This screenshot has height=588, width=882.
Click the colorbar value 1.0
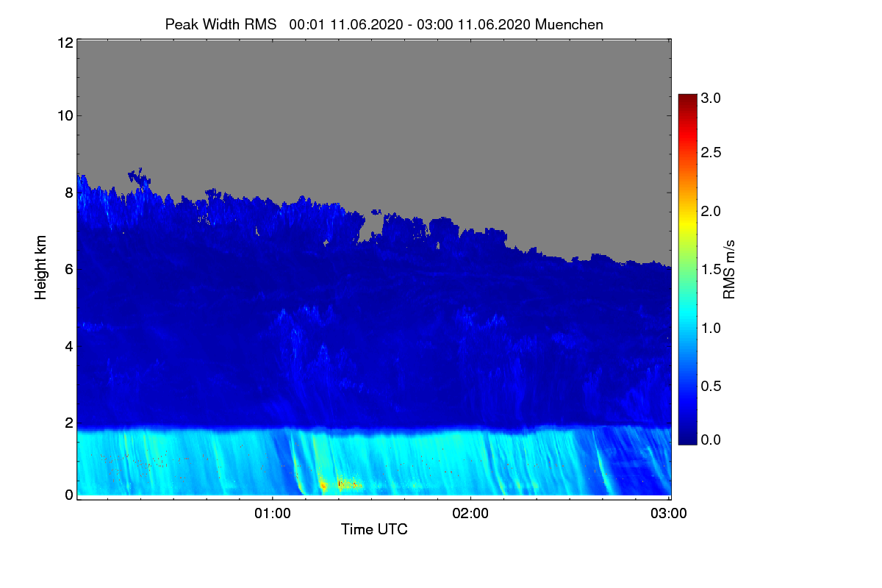click(x=711, y=327)
